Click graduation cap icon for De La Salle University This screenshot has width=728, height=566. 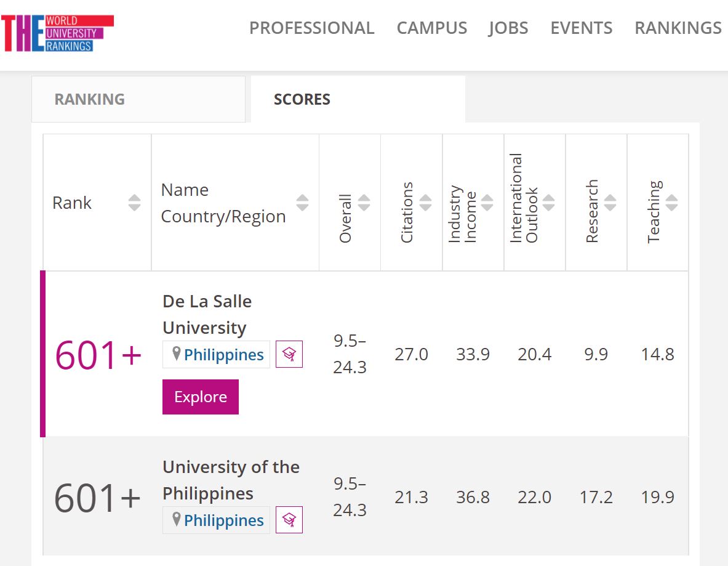289,354
